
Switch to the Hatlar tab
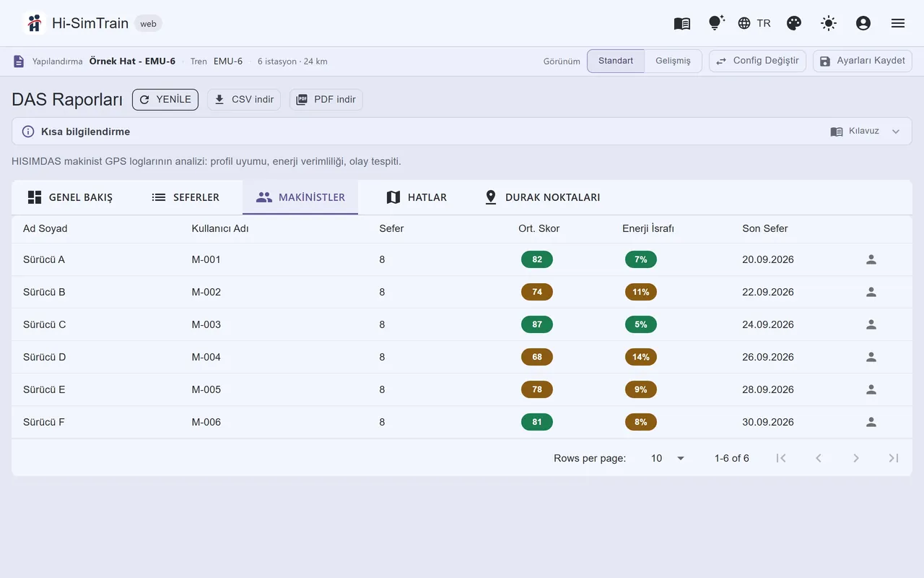tap(417, 197)
